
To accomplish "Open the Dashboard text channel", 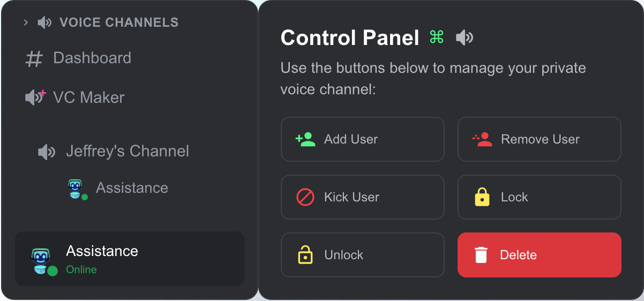I will click(x=92, y=58).
